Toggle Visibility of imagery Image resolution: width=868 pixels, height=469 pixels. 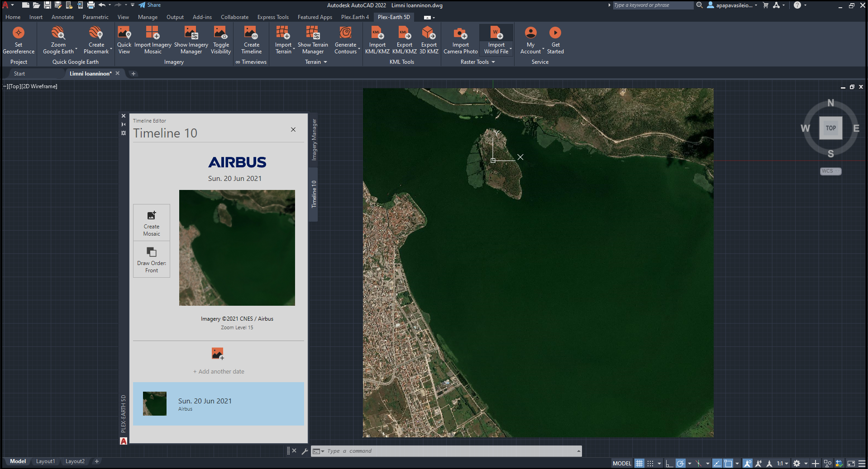[221, 40]
